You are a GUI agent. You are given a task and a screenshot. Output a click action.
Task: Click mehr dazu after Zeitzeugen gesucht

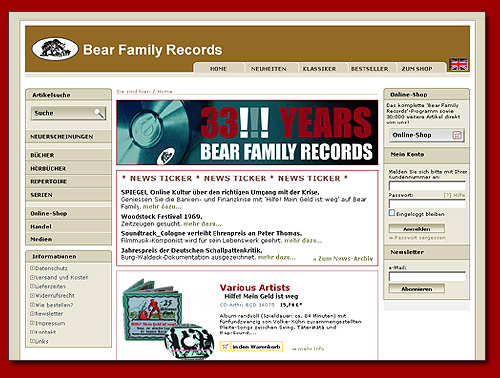tap(202, 224)
